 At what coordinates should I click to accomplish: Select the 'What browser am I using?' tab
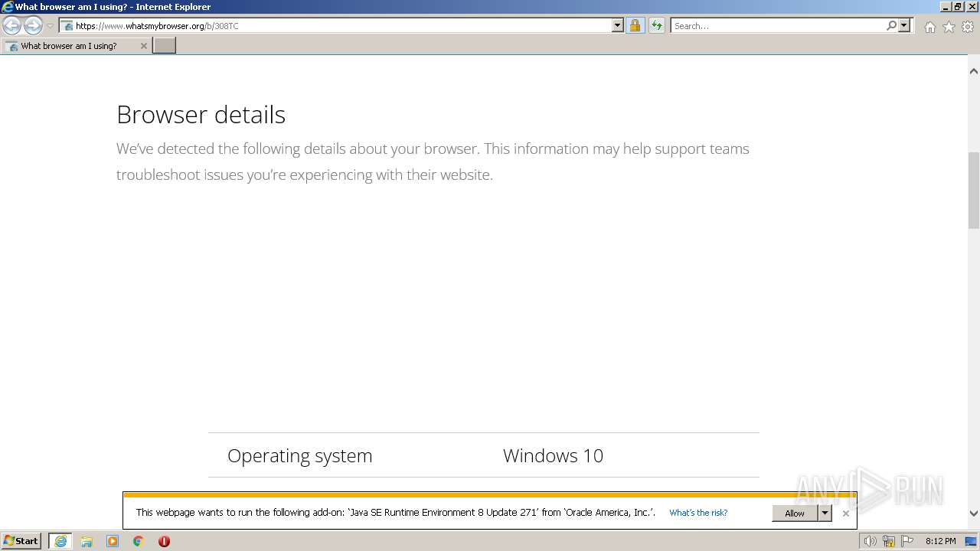(x=75, y=46)
